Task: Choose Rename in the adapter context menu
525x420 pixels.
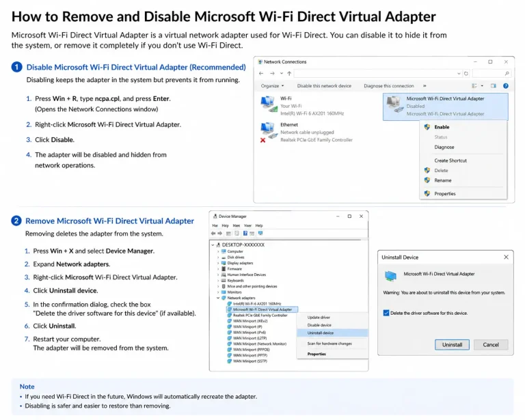Action: point(463,180)
